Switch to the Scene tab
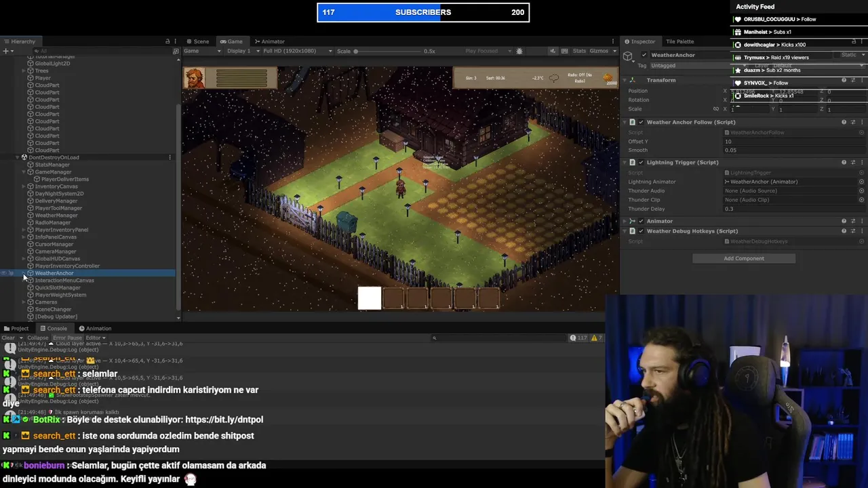This screenshot has height=488, width=868. (x=197, y=41)
